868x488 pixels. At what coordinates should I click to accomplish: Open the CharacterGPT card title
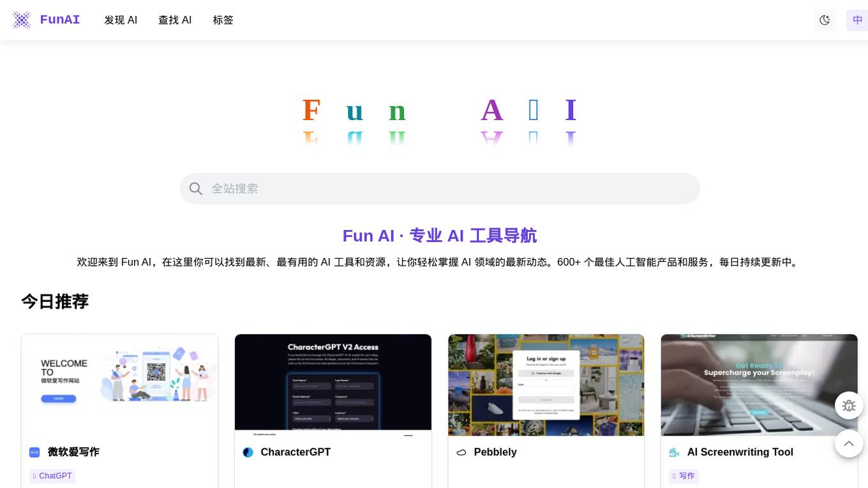click(296, 452)
